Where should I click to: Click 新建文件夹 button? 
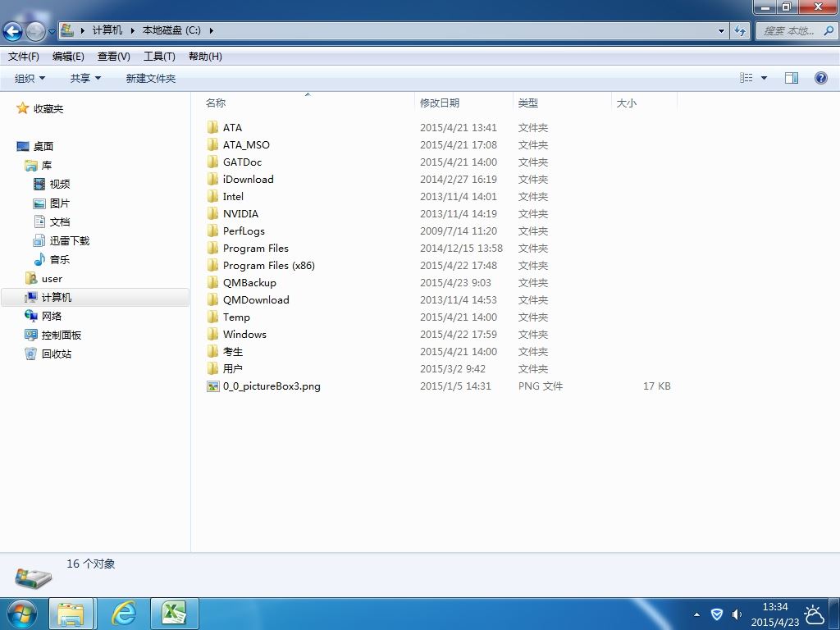(151, 78)
